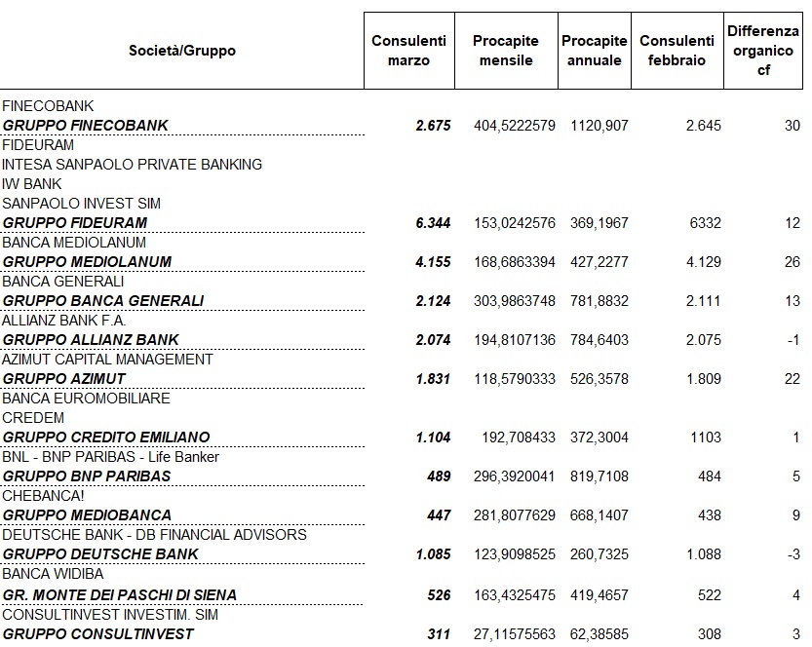Select the GRUPPO FINECOBANK row label

[86, 126]
